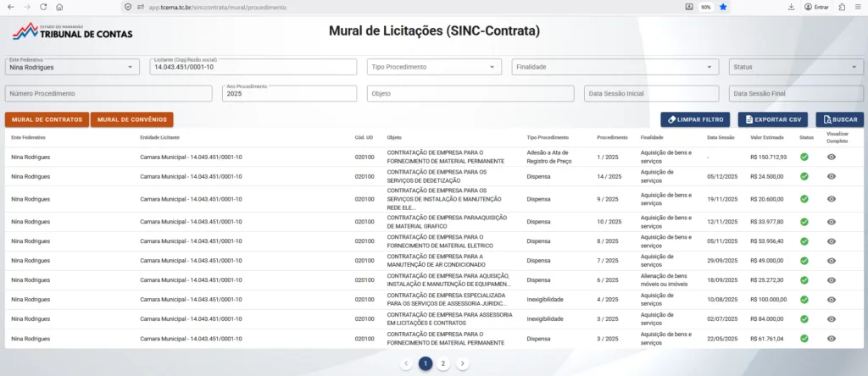Switch to Mural de Contratos
Screen dimensions: 868x376
(47, 120)
